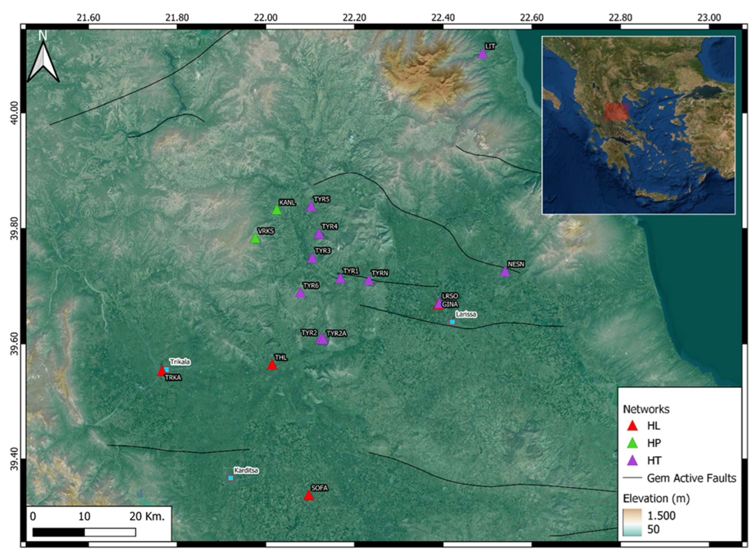Click the Karditsa city square marker

231,478
